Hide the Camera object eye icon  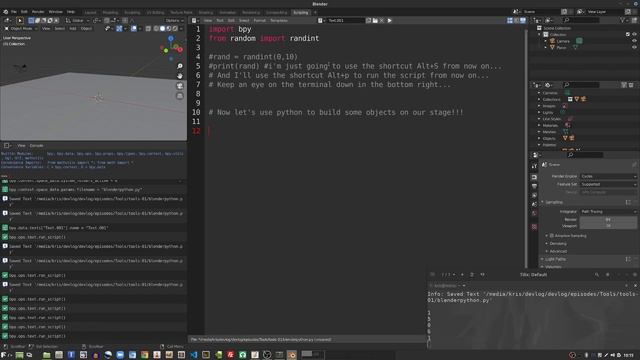(x=634, y=41)
